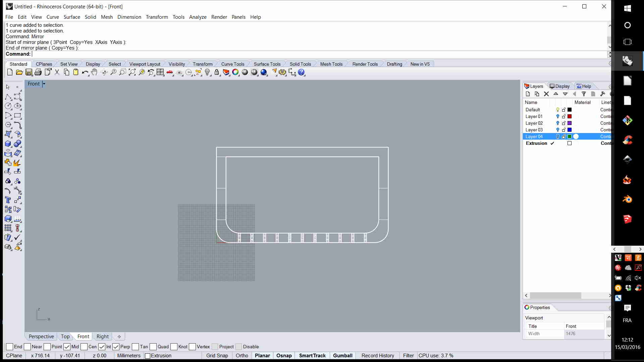This screenshot has height=362, width=644.
Task: Click the Pan (hand) tool icon
Action: 94,72
